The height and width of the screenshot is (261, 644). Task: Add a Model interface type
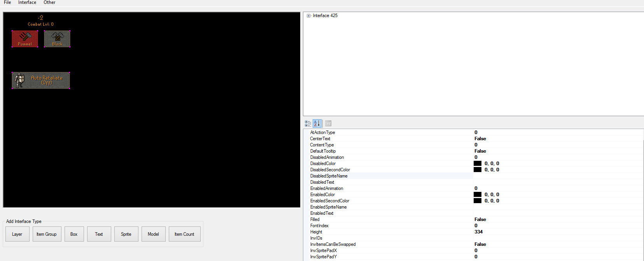(x=153, y=234)
